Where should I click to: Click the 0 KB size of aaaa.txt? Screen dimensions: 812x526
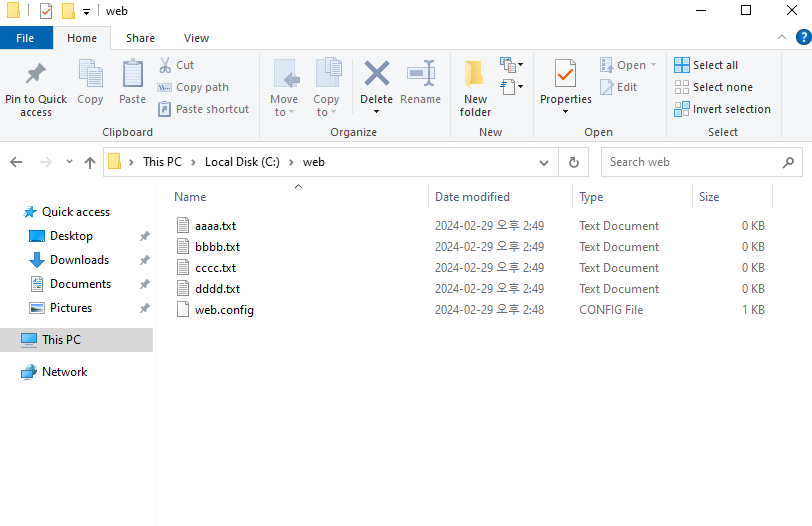click(x=753, y=226)
